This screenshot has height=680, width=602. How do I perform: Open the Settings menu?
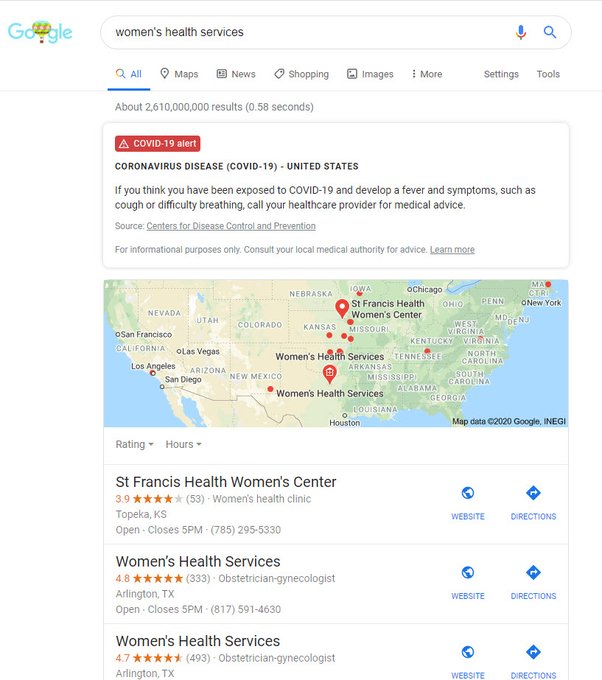pos(501,74)
